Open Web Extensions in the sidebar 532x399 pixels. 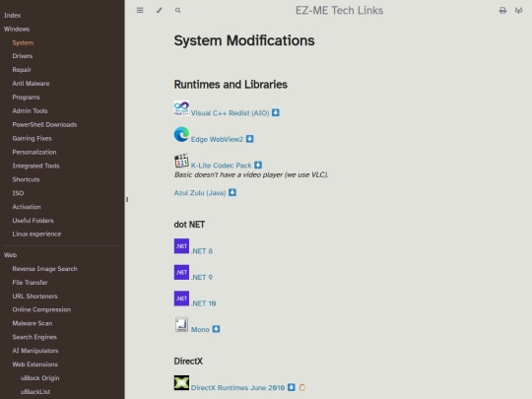tap(34, 365)
